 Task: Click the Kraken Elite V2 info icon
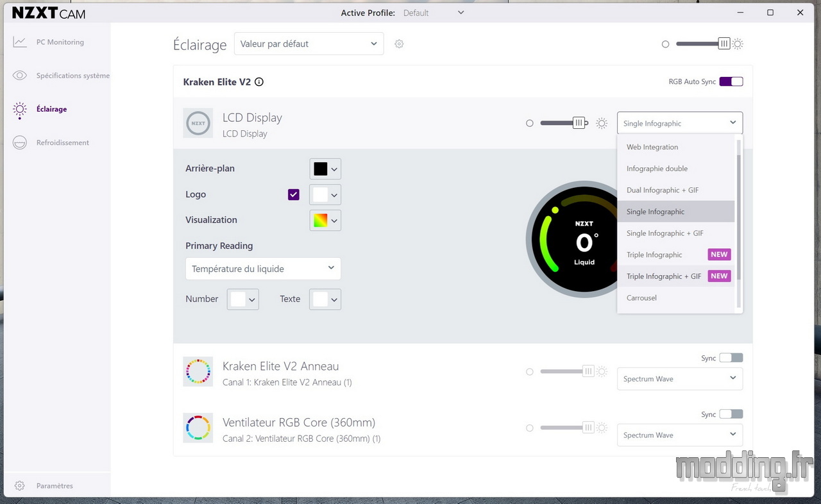[259, 82]
